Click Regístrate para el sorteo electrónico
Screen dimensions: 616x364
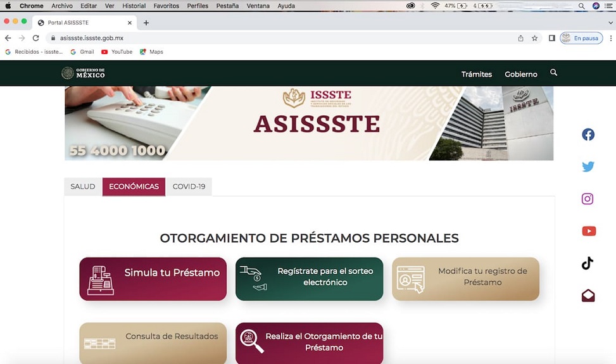tap(309, 279)
